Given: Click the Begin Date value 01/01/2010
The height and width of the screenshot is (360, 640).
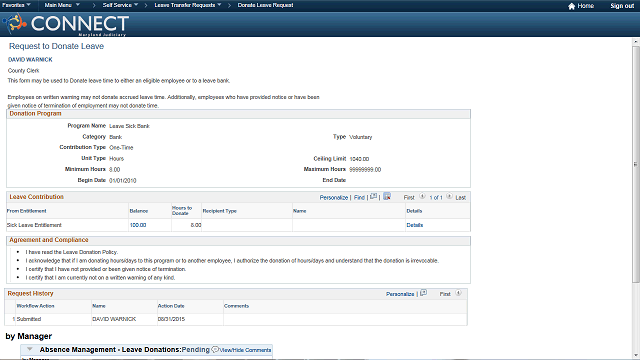Looking at the screenshot, I should (123, 180).
